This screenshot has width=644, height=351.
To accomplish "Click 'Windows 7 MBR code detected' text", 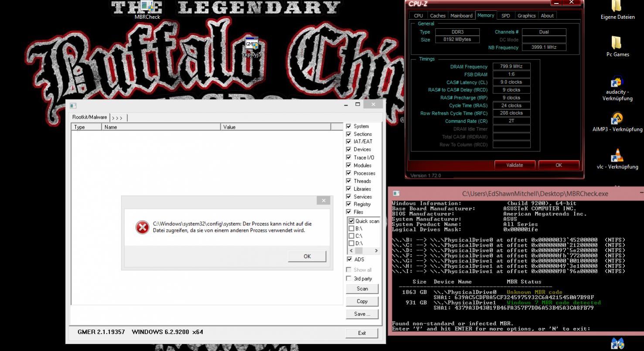I will 554,303.
